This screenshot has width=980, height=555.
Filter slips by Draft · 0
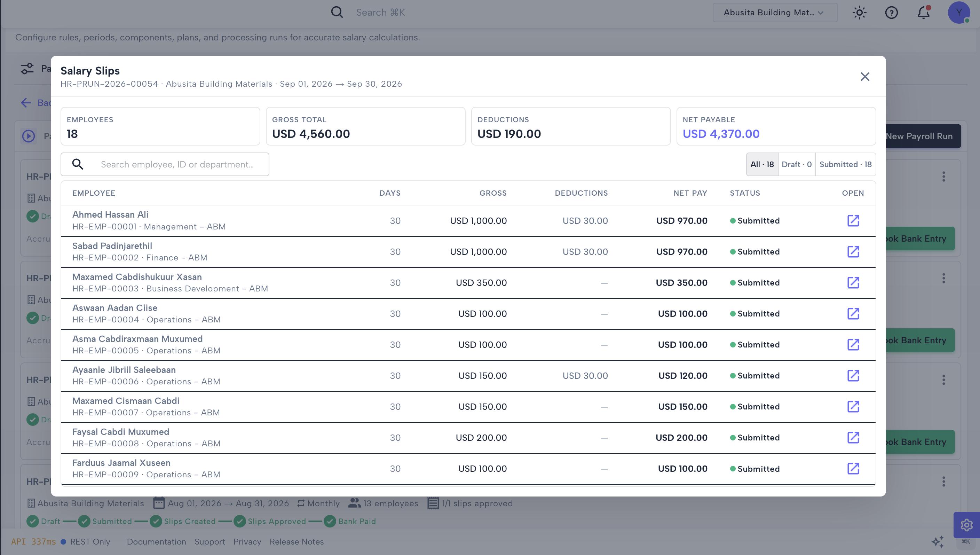796,164
